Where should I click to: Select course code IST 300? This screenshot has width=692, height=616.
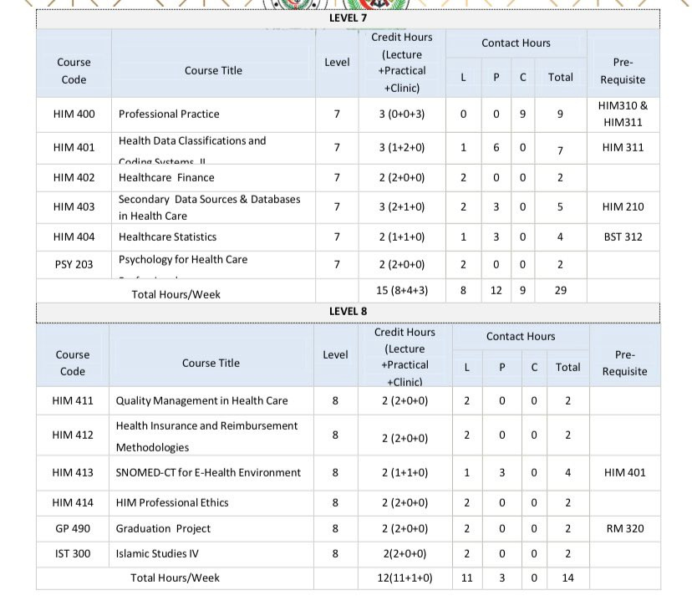pyautogui.click(x=73, y=554)
